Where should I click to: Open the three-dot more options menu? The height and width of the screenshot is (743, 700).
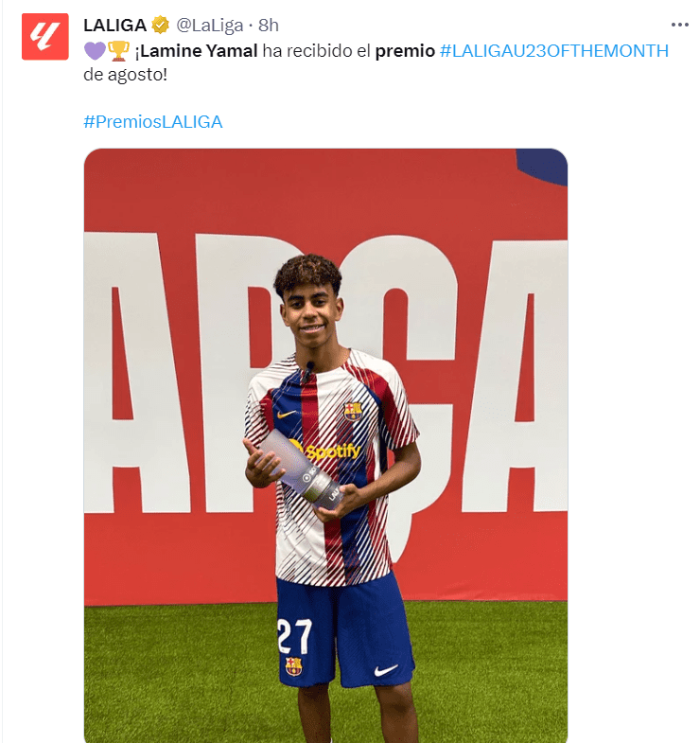679,25
